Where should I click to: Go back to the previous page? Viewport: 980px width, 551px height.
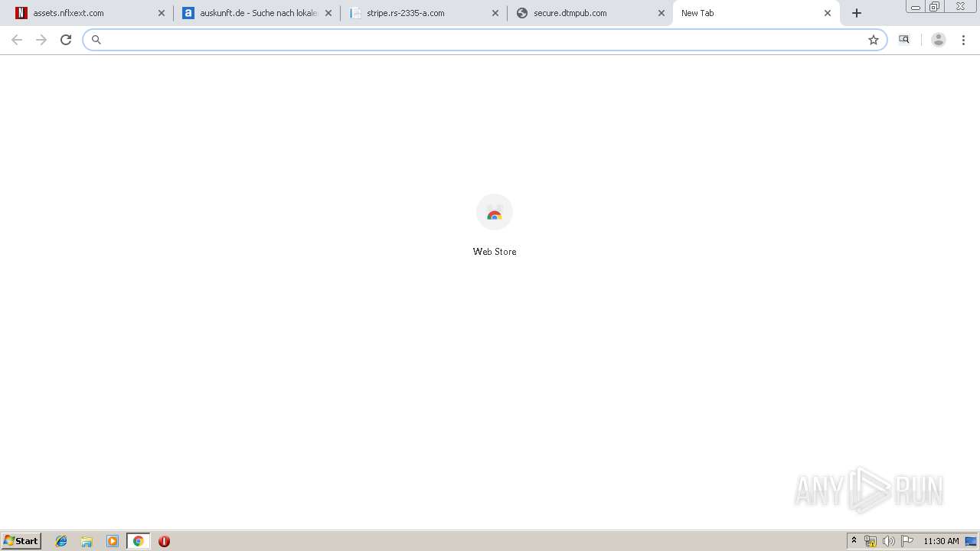[17, 40]
